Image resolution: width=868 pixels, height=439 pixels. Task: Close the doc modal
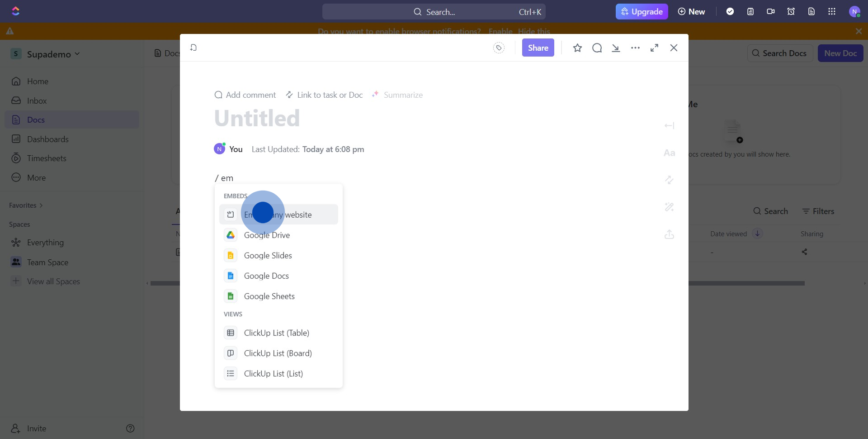tap(674, 48)
